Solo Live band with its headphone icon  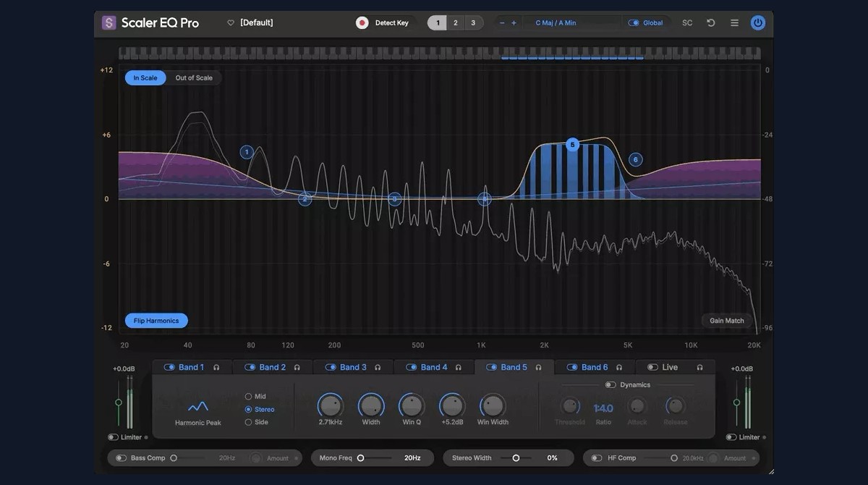point(699,368)
